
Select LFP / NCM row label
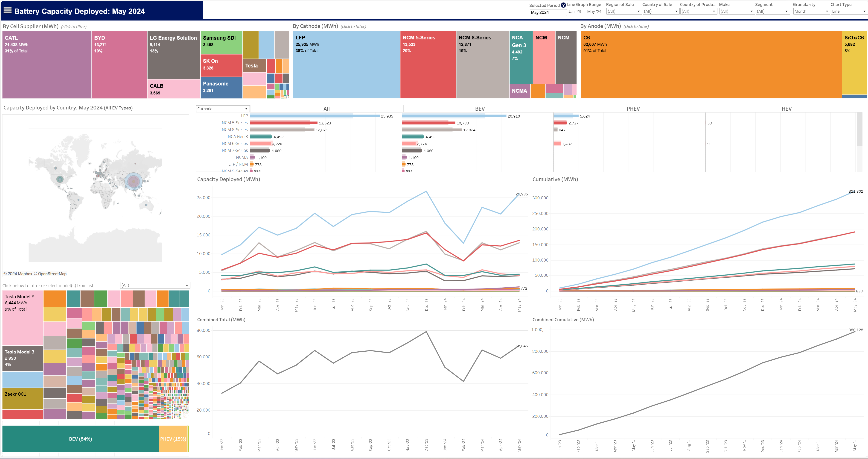click(238, 164)
